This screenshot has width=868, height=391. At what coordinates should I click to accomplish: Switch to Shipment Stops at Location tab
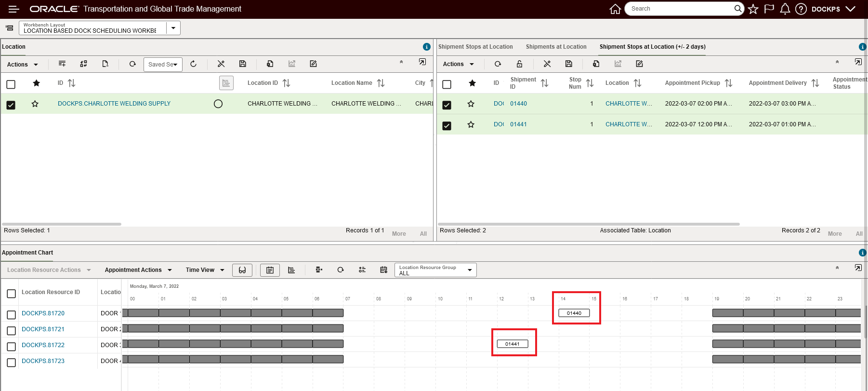pos(475,47)
